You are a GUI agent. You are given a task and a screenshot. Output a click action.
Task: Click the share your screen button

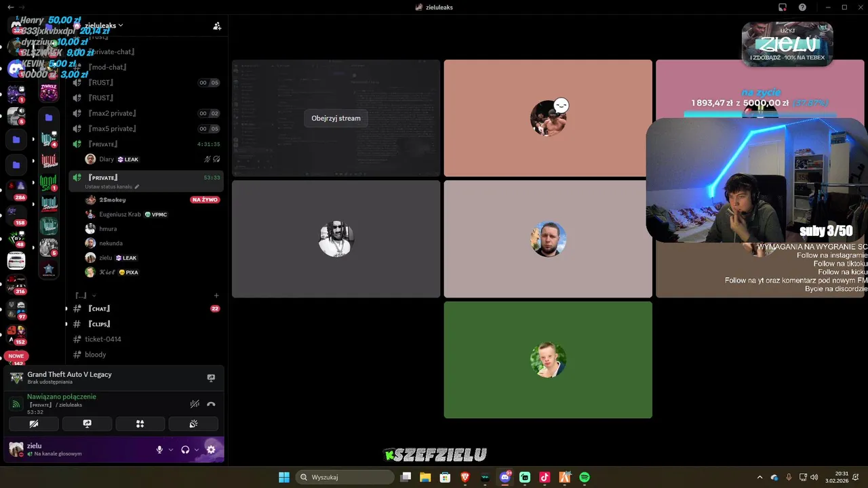(x=87, y=424)
